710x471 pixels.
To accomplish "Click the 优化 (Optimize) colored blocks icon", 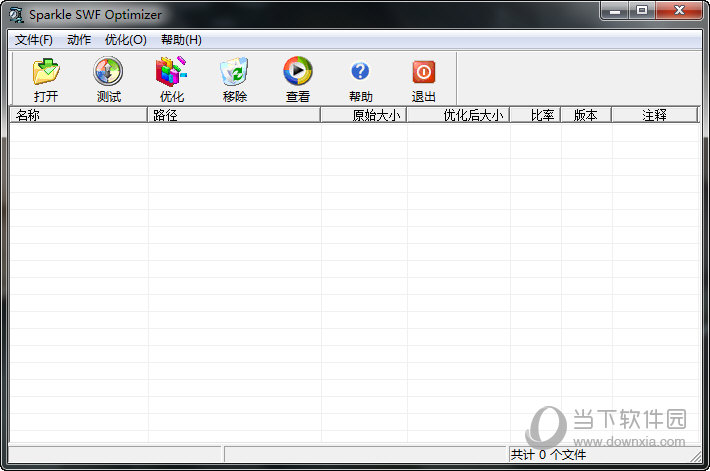I will tap(171, 72).
